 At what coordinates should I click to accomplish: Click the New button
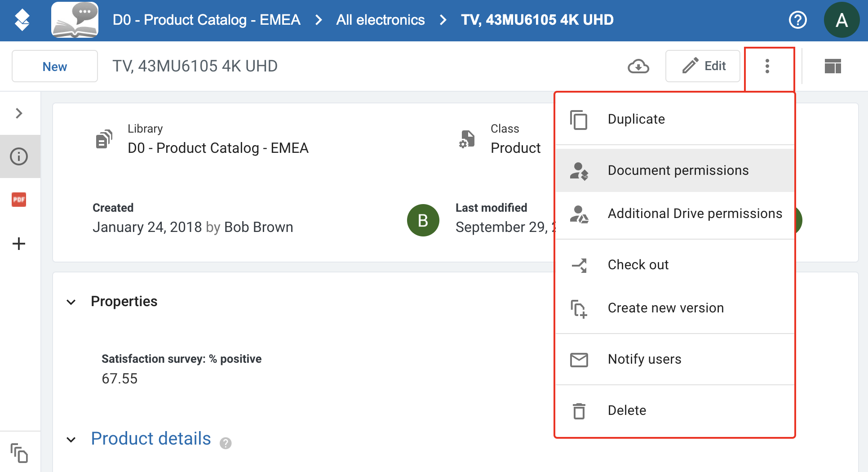click(55, 67)
